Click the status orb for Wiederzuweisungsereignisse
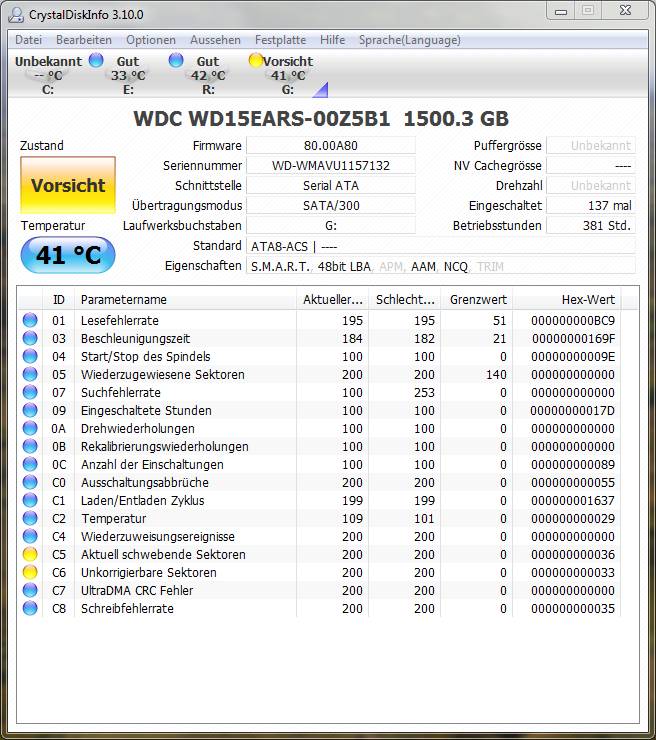 pos(30,536)
